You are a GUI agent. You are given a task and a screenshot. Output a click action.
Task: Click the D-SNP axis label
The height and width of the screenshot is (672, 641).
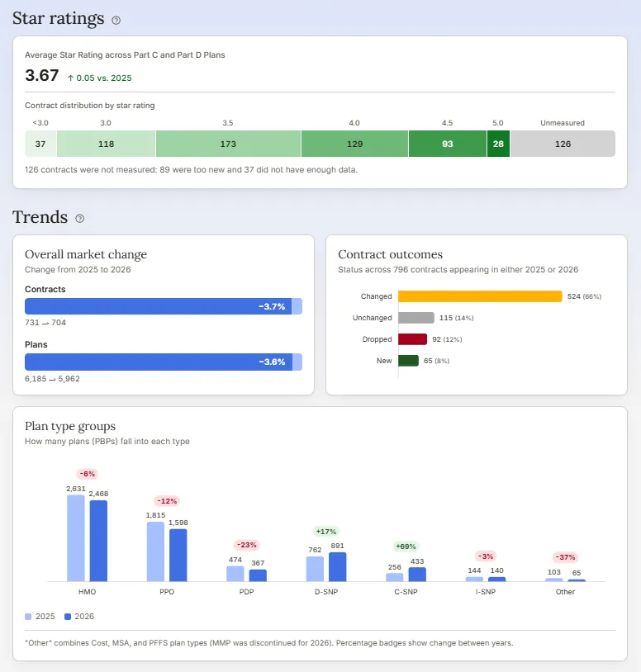(x=326, y=592)
